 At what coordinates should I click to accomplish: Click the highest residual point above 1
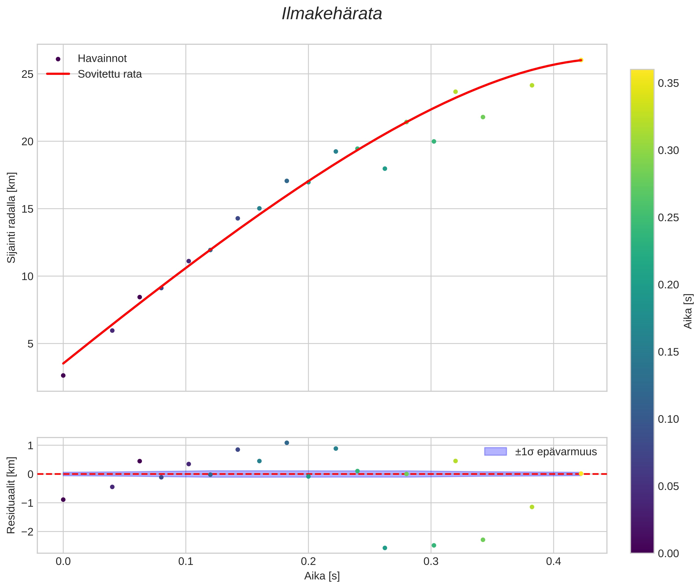pos(286,443)
